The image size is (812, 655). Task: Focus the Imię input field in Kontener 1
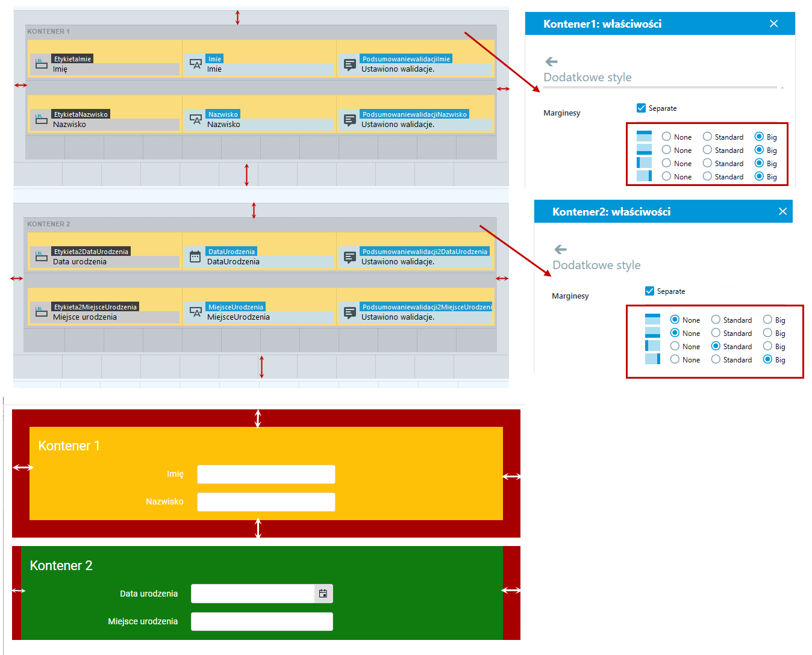tap(266, 474)
